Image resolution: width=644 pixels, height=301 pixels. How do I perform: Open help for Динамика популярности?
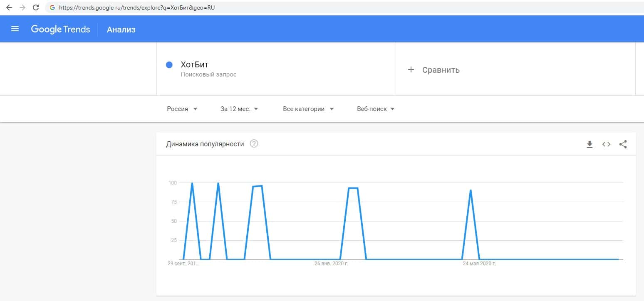click(x=254, y=144)
